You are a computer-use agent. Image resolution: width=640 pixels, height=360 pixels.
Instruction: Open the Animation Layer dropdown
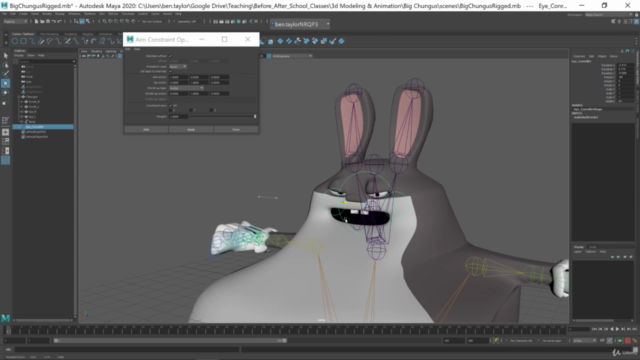178,66
